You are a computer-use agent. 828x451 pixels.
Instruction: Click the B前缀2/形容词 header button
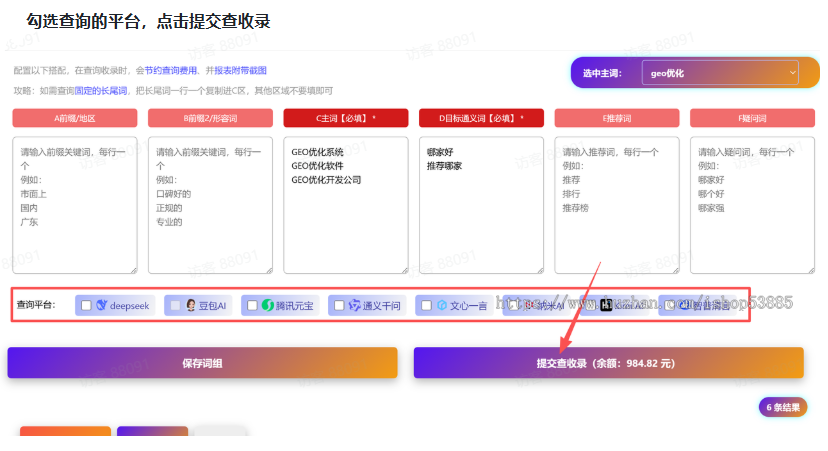point(210,118)
